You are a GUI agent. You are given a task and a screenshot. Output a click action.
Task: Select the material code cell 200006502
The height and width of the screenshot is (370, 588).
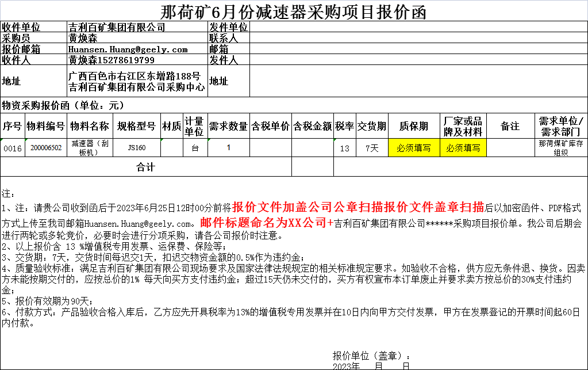[x=46, y=148]
